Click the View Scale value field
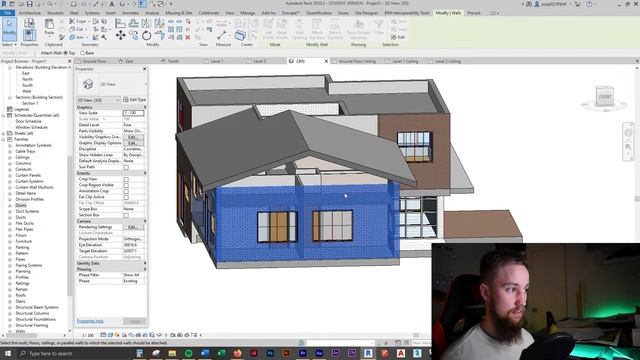 pos(133,113)
